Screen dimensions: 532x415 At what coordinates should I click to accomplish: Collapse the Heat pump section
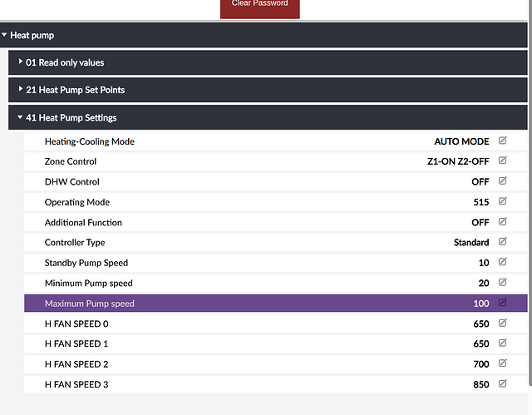(32, 35)
